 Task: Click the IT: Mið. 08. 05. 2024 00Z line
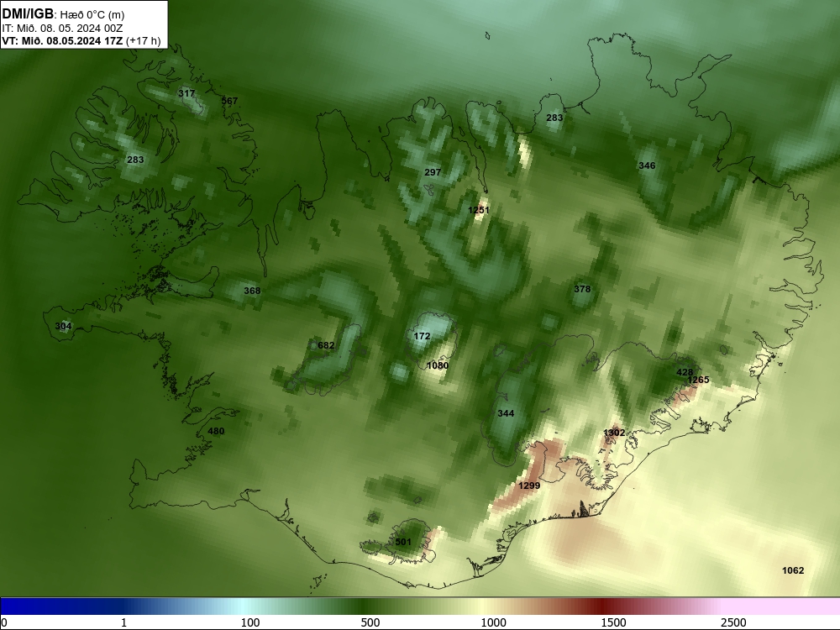(62, 29)
